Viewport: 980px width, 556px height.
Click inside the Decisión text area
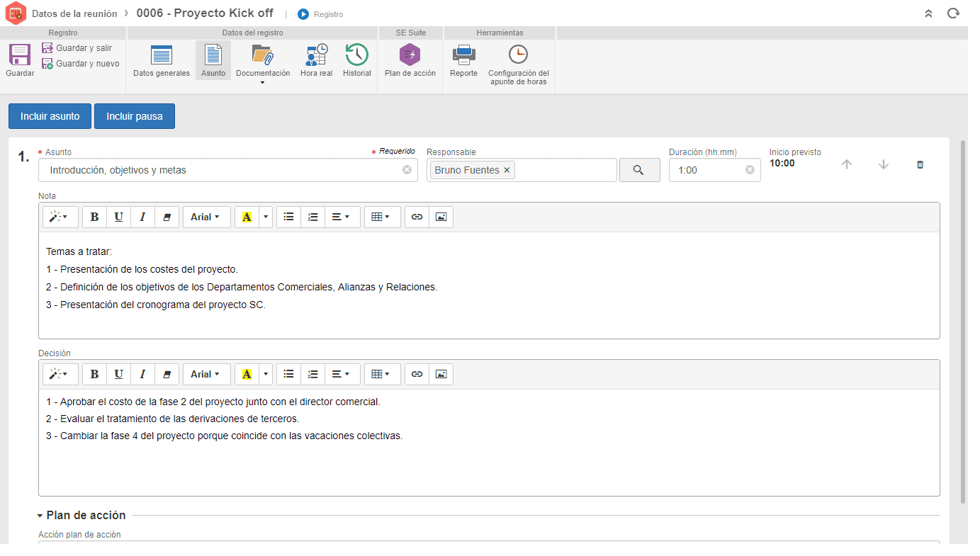489,443
